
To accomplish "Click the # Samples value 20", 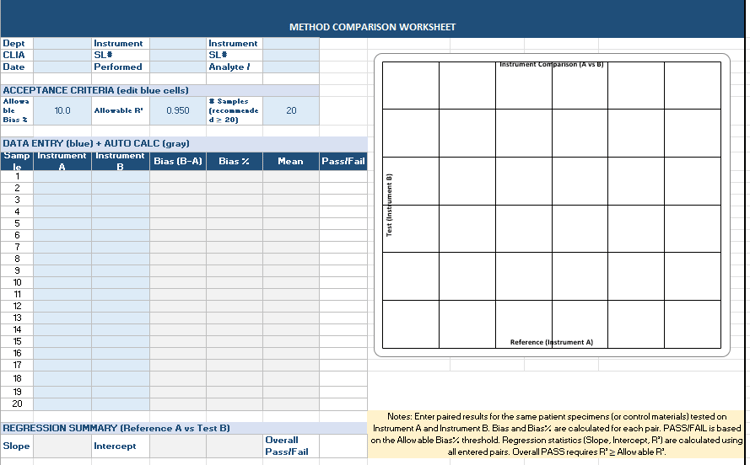I will tap(291, 111).
